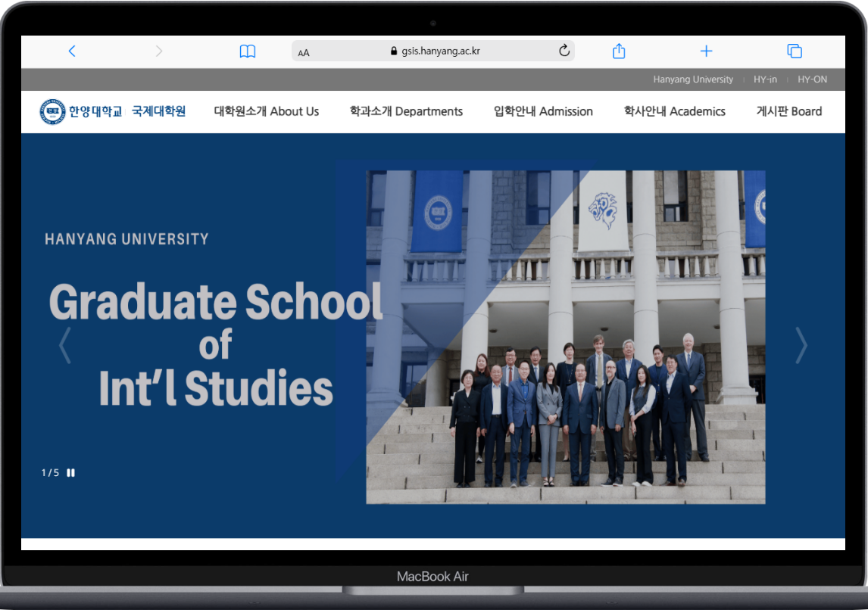
Task: Open a new tab with plus icon
Action: (x=706, y=51)
